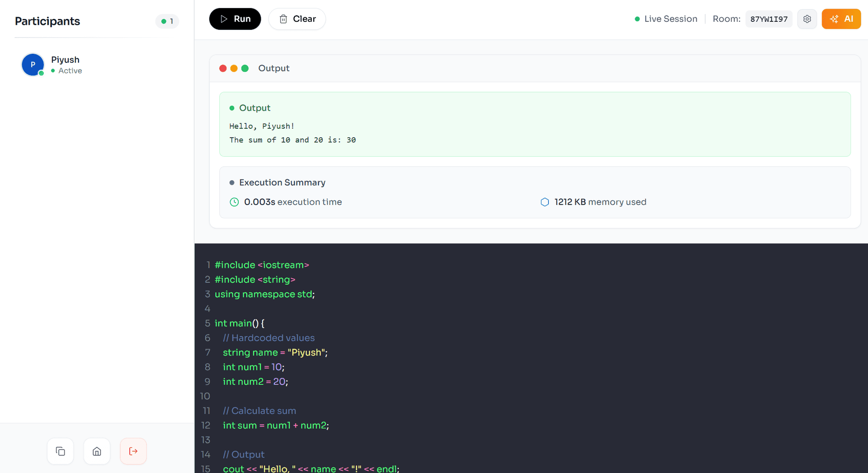
Task: Click the Live Session indicator
Action: (x=666, y=19)
